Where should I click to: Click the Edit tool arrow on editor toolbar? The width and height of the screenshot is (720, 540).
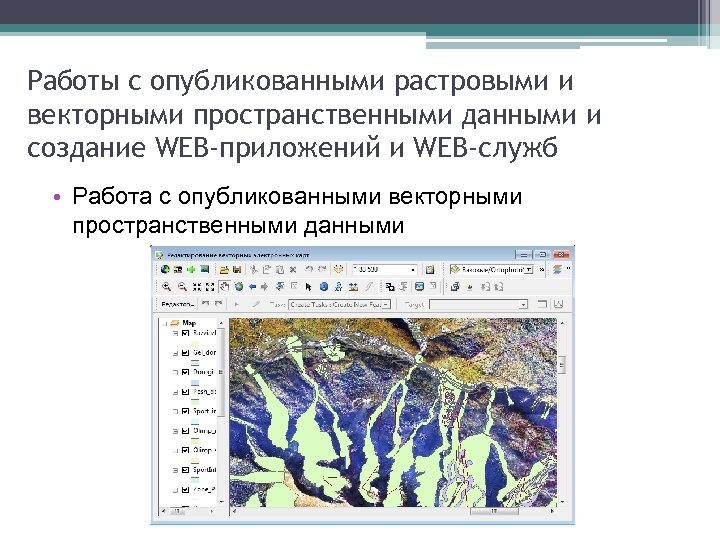[237, 304]
